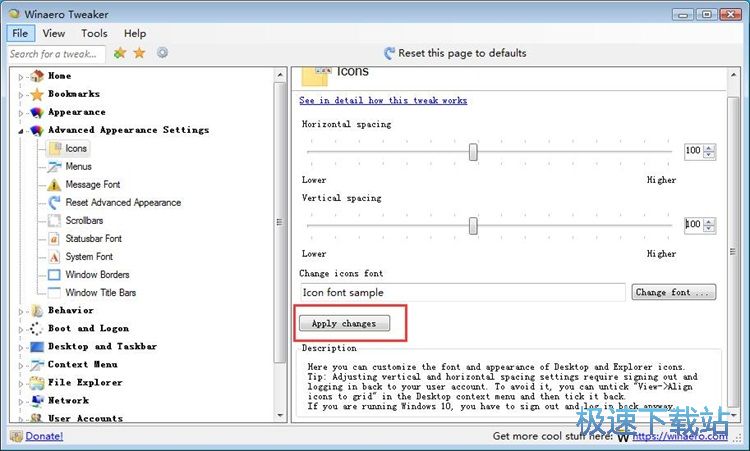Viewport: 750px width, 451px height.
Task: Click the Icon font sample box
Action: point(463,292)
